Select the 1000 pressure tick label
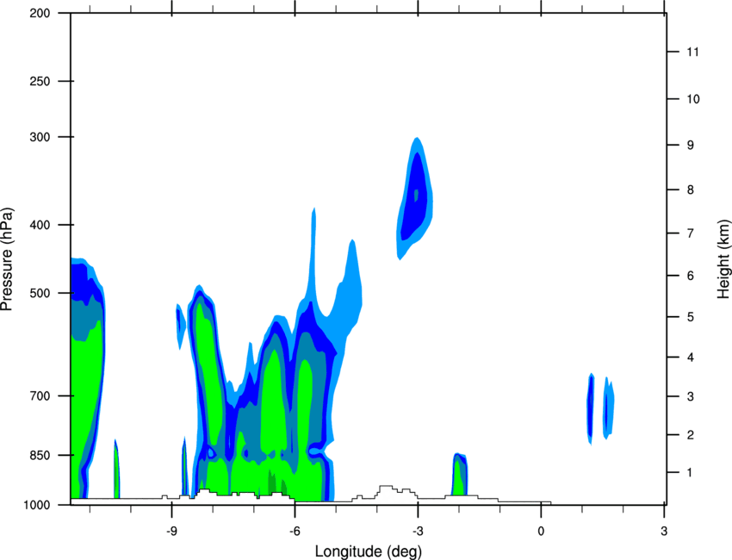The image size is (732, 560). click(37, 505)
